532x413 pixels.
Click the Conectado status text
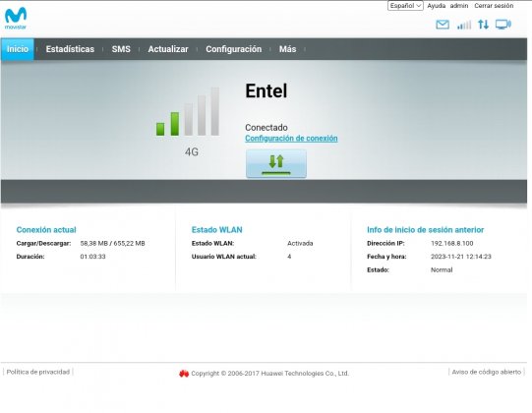click(266, 128)
